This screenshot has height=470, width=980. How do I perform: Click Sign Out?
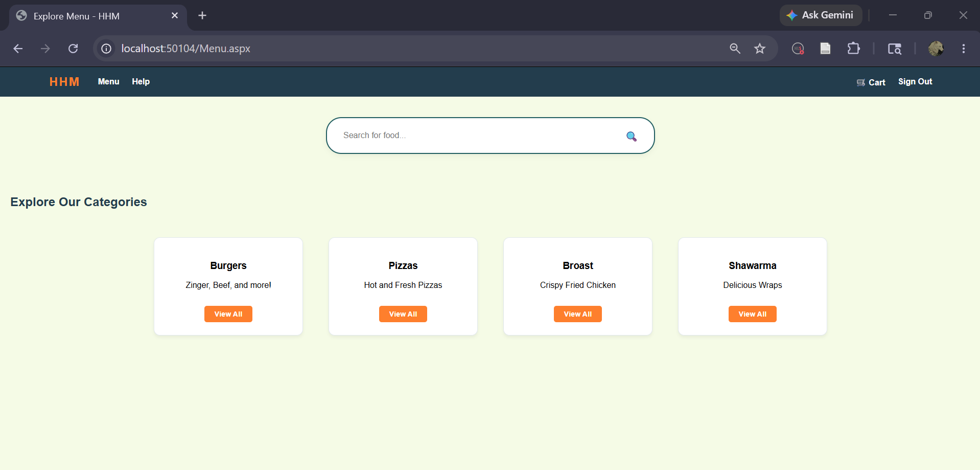coord(915,82)
